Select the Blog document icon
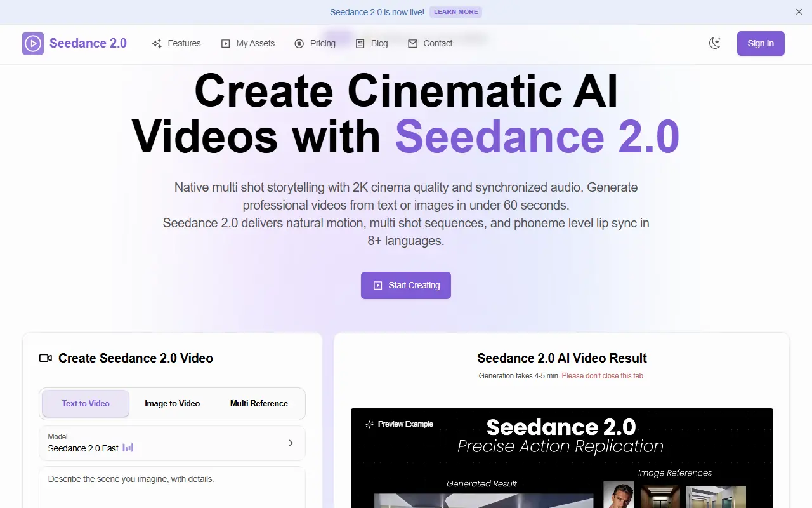 pyautogui.click(x=360, y=43)
